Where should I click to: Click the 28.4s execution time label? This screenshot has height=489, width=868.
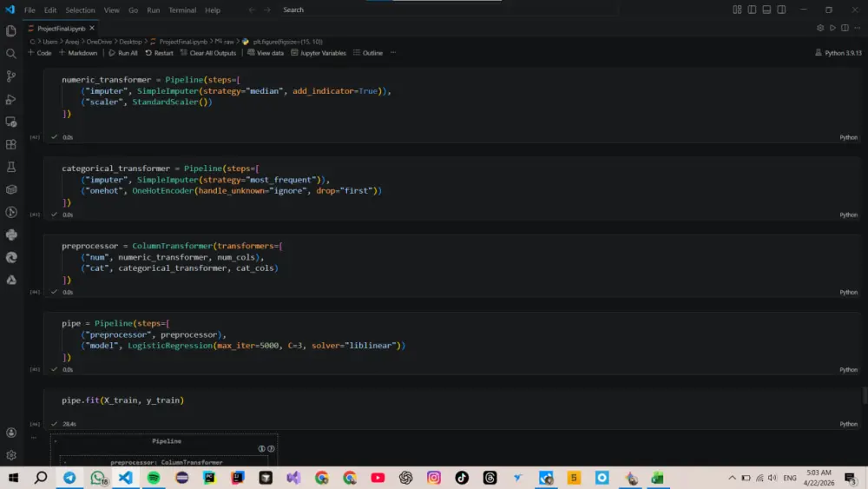[69, 424]
